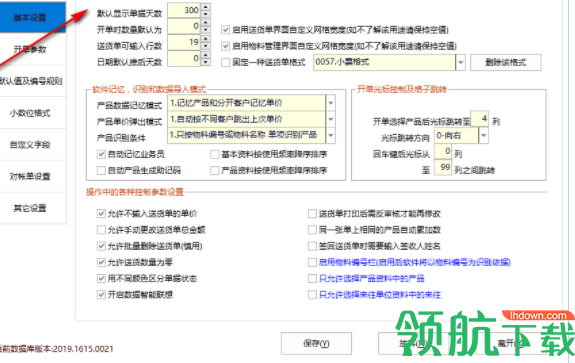Switch to the 开单参数 tab
The image size is (575, 363).
tap(32, 49)
